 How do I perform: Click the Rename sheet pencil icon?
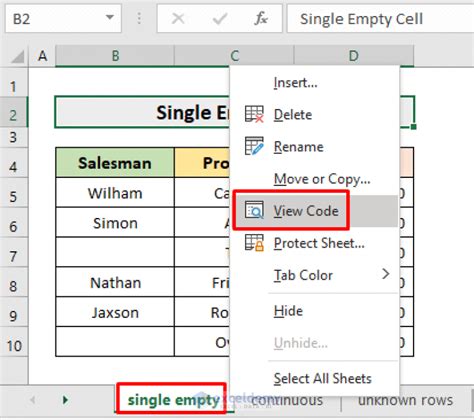pos(254,146)
